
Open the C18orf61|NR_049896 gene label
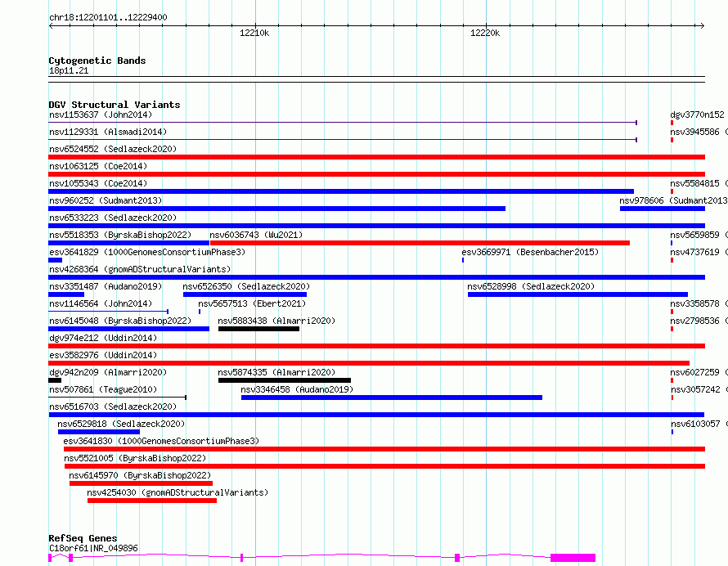[93, 548]
